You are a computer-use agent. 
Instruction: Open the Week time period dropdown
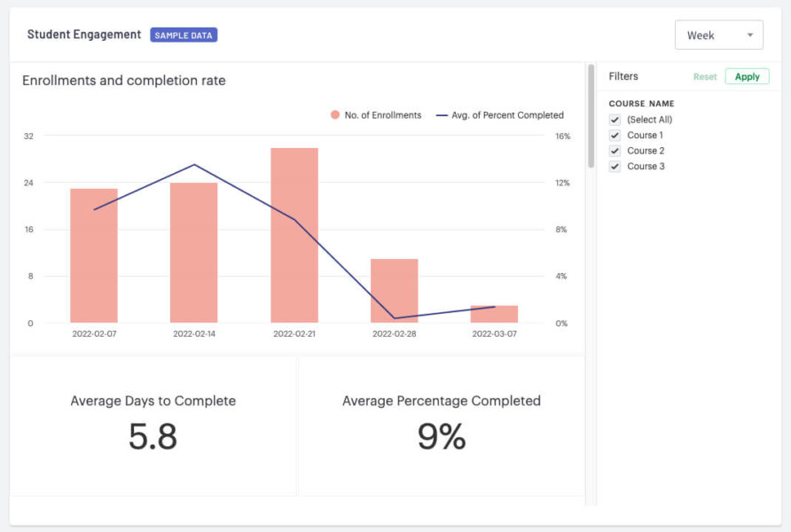(718, 35)
